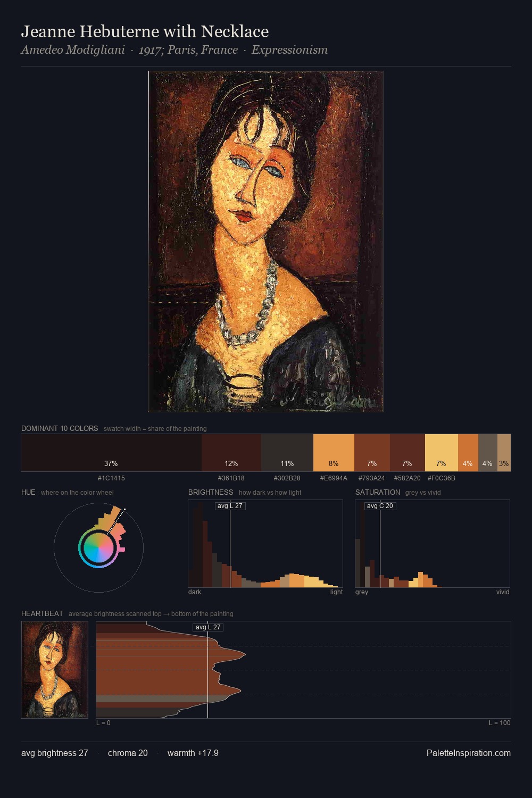Click the SATURATION section heading

pos(378,492)
